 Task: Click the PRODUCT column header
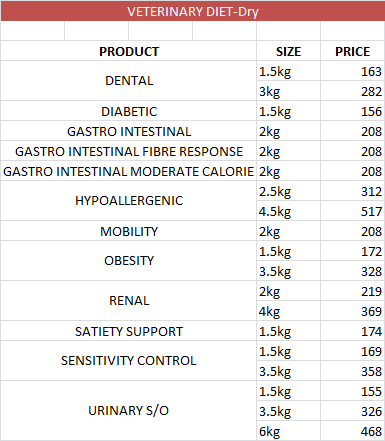(129, 51)
